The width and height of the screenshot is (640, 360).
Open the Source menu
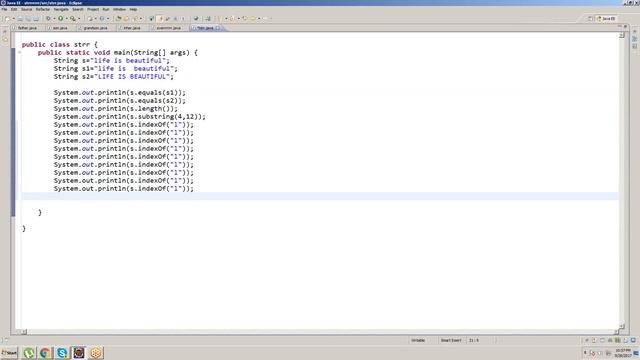pyautogui.click(x=26, y=9)
